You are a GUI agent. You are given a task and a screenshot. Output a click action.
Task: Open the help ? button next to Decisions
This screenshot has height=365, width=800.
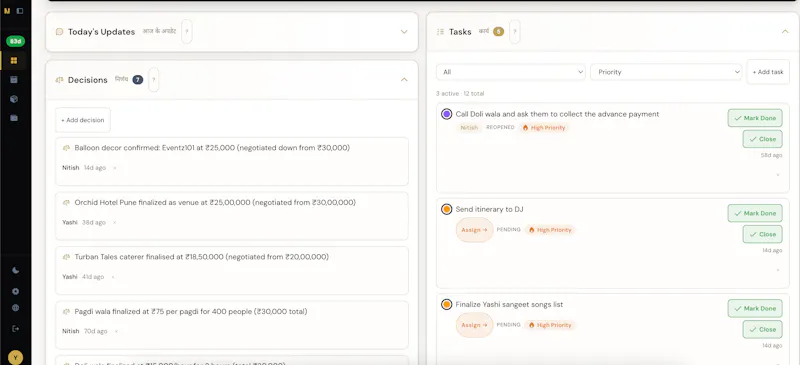point(154,80)
